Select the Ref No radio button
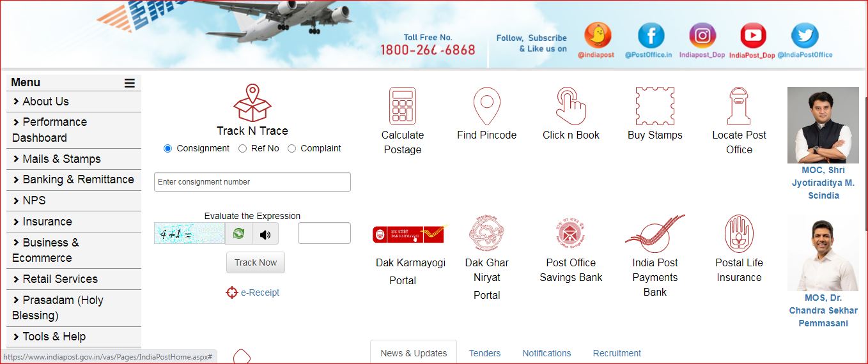 pyautogui.click(x=242, y=148)
